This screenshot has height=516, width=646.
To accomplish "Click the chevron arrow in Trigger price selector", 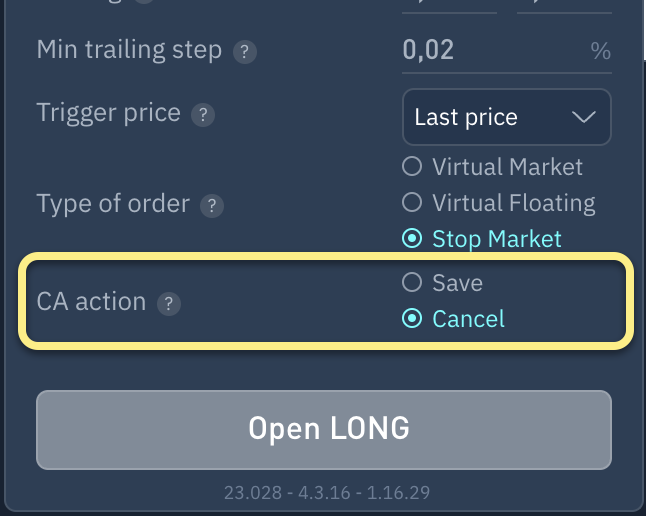I will pyautogui.click(x=583, y=118).
